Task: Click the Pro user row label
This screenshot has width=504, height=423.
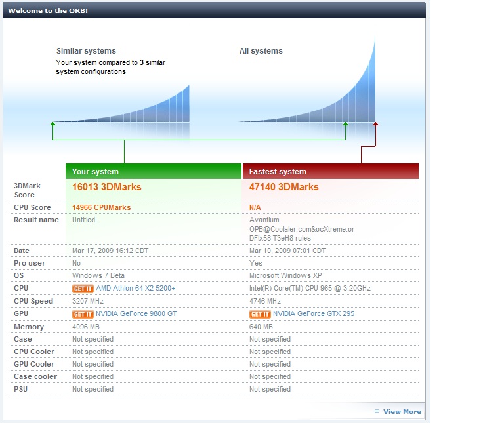Action: [30, 264]
